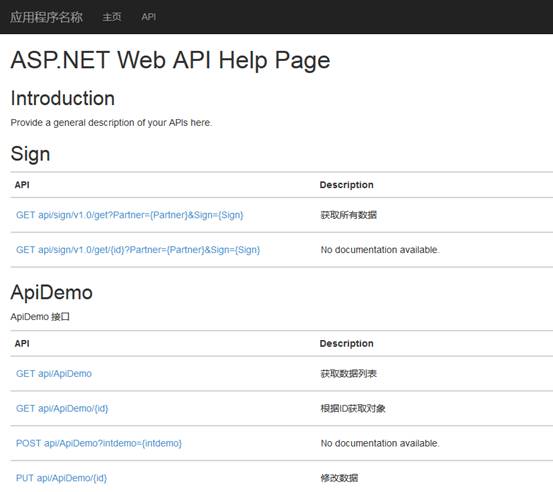Click the 修改数据 description text
Image resolution: width=553 pixels, height=492 pixels.
coord(339,478)
